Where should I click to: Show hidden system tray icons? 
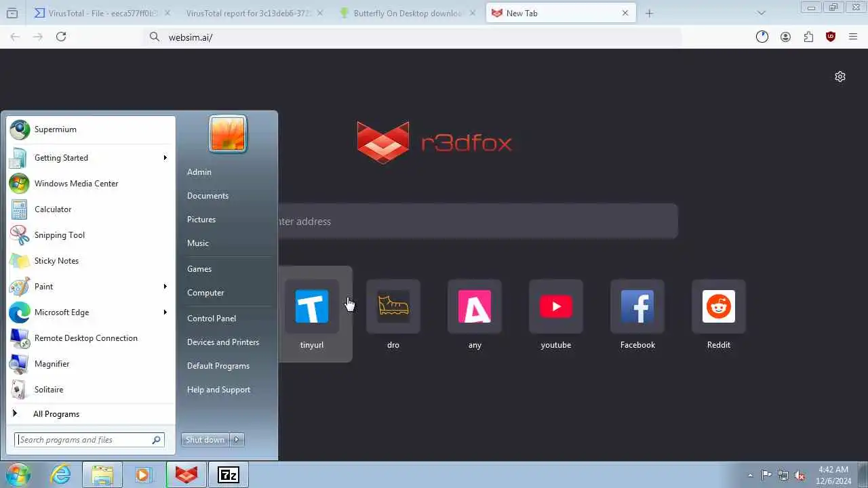pos(750,475)
